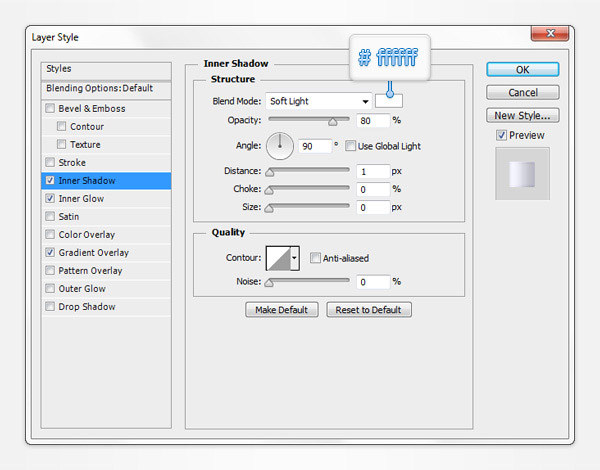
Task: Click the Angle dial control
Action: [280, 146]
